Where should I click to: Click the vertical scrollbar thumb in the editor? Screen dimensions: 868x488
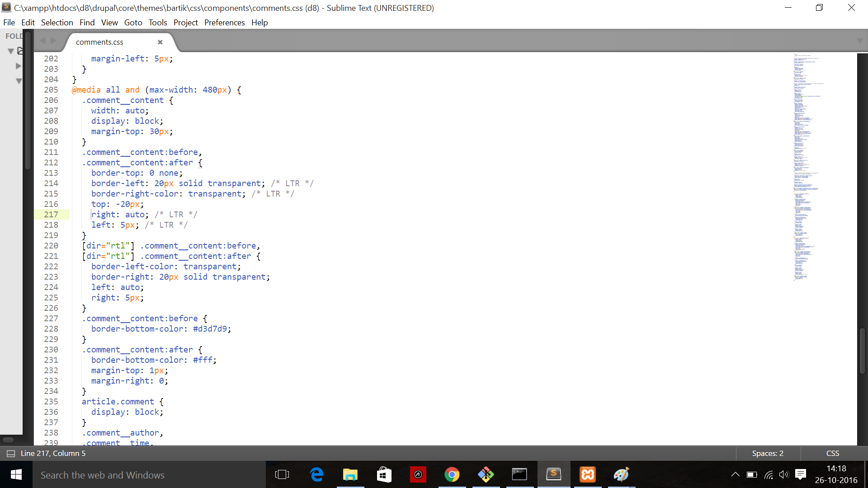(863, 351)
